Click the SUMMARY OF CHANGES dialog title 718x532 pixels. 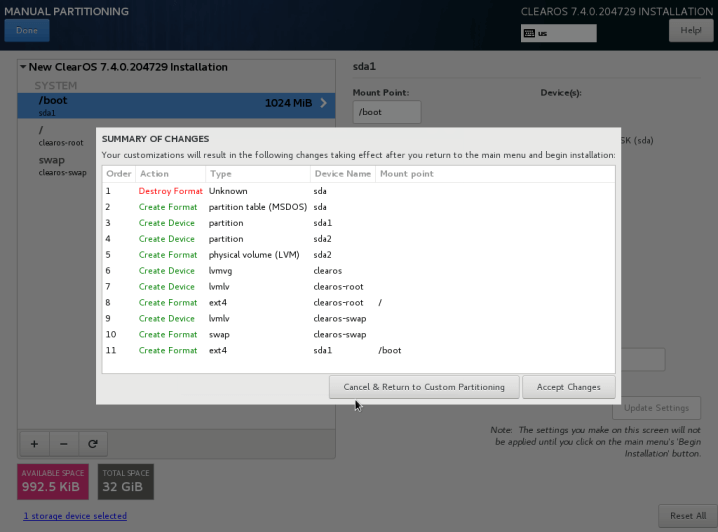[x=155, y=139]
